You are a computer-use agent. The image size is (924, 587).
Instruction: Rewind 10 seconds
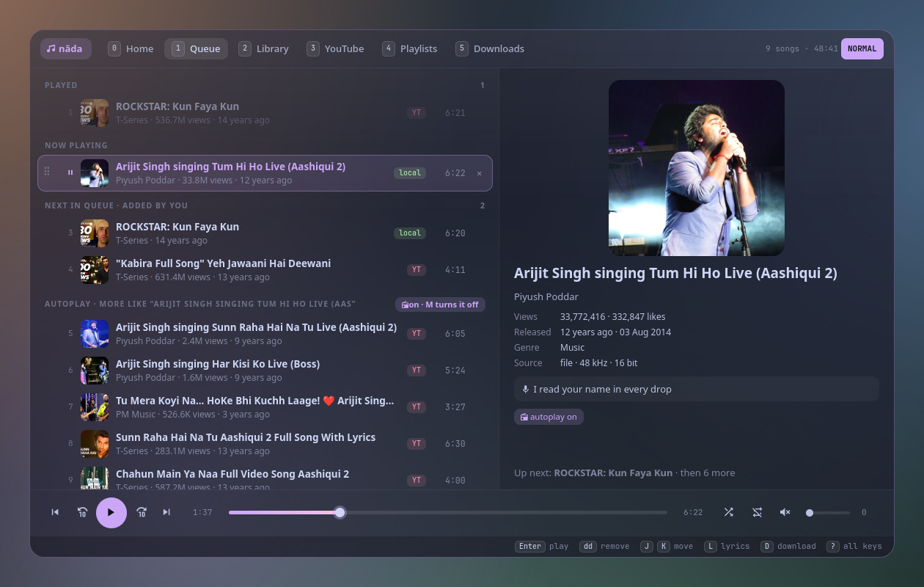point(83,512)
